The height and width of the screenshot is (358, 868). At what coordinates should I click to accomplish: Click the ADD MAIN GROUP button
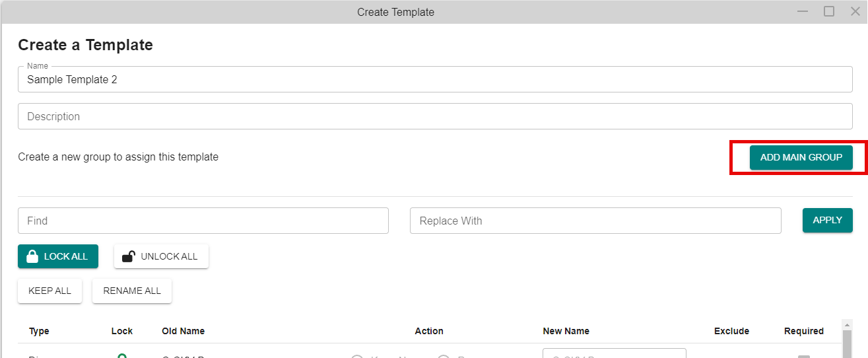(801, 157)
